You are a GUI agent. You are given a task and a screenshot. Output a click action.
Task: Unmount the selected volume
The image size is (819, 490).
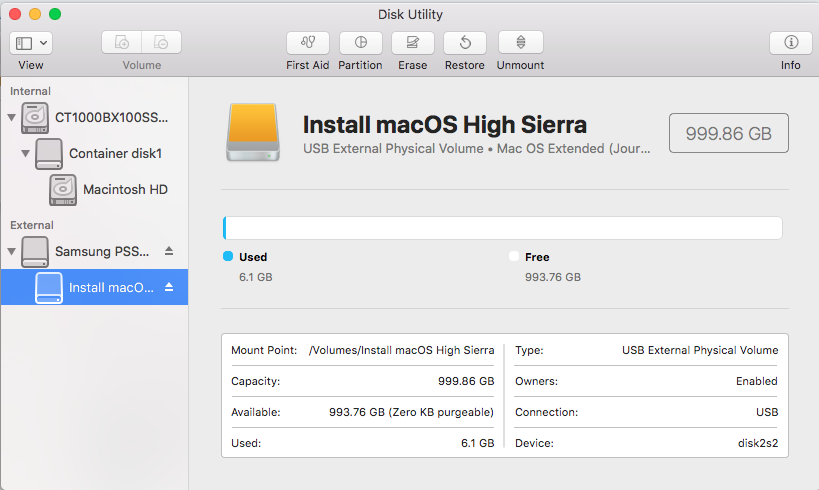click(x=521, y=42)
